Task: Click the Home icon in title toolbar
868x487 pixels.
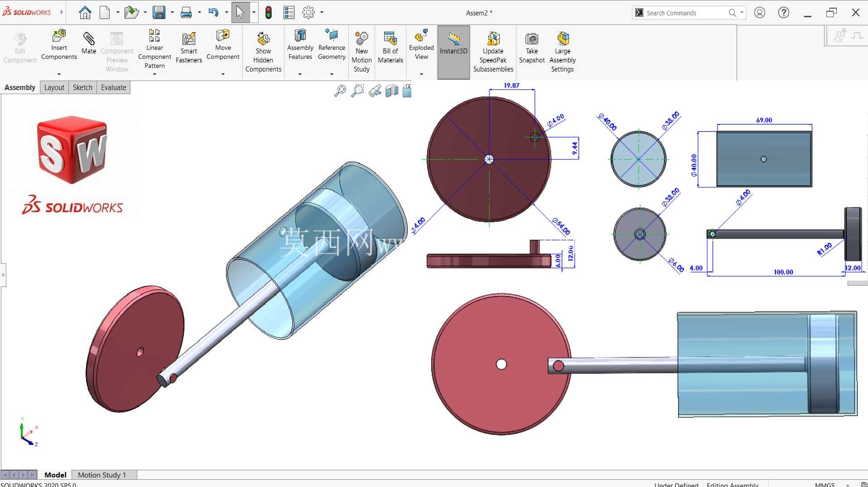Action: pos(85,13)
